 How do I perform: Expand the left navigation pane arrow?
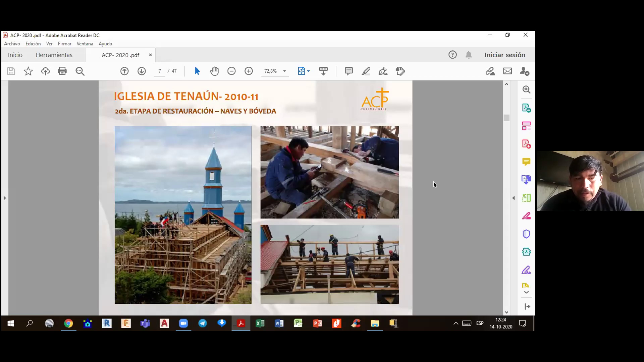point(5,198)
